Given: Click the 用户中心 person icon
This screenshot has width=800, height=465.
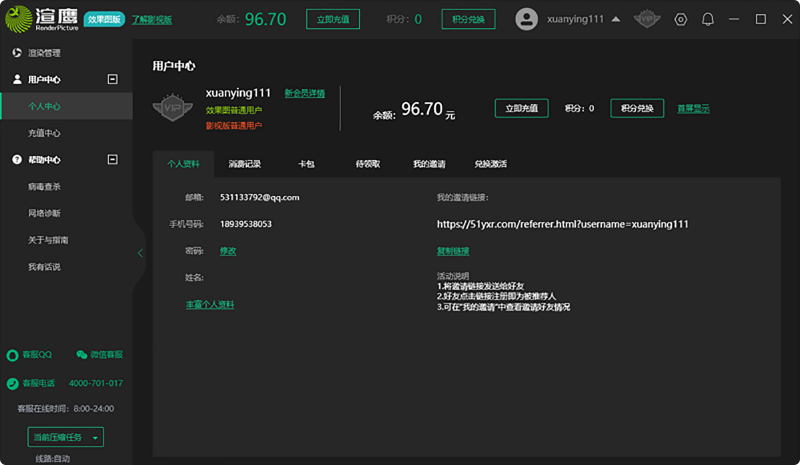Looking at the screenshot, I should [17, 79].
